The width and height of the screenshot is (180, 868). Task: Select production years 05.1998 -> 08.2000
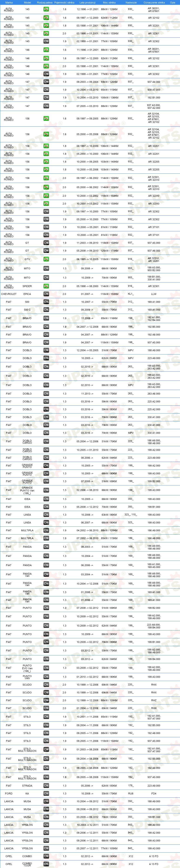(87, 286)
